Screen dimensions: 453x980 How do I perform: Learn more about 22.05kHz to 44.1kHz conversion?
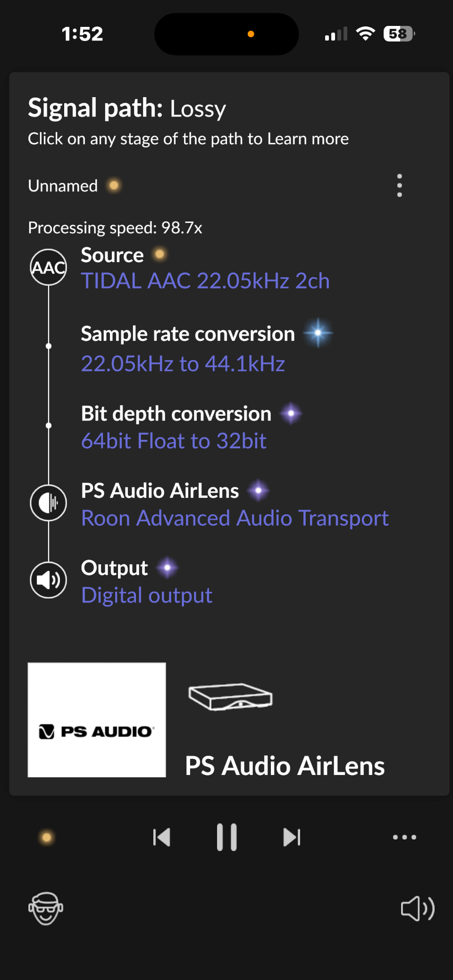[x=183, y=364]
